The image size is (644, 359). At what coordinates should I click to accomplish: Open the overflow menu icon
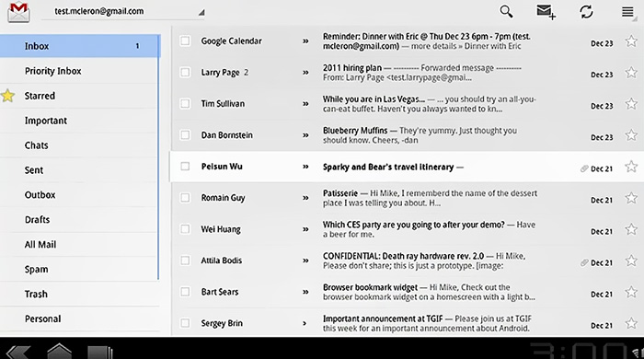[627, 11]
